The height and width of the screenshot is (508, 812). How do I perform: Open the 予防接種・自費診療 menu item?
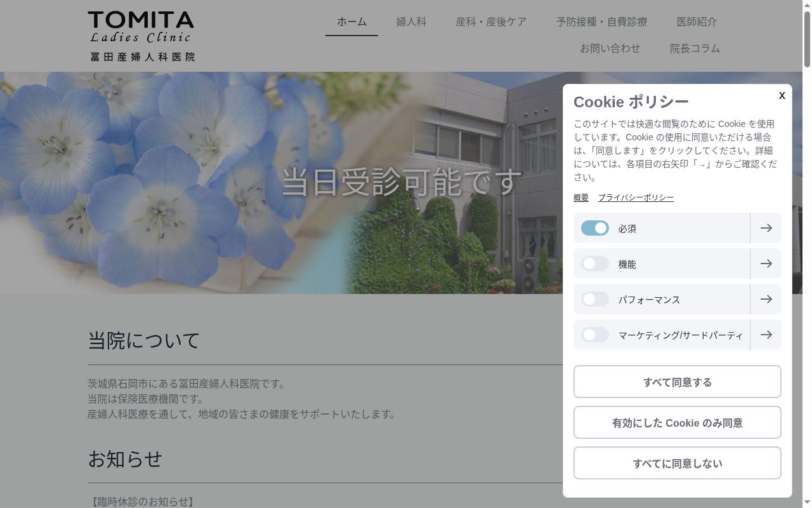click(601, 22)
